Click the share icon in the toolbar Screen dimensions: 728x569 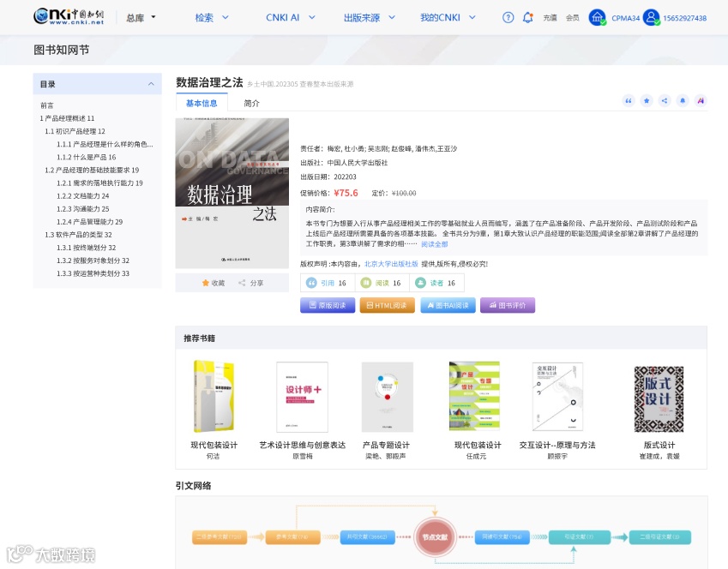pyautogui.click(x=665, y=100)
